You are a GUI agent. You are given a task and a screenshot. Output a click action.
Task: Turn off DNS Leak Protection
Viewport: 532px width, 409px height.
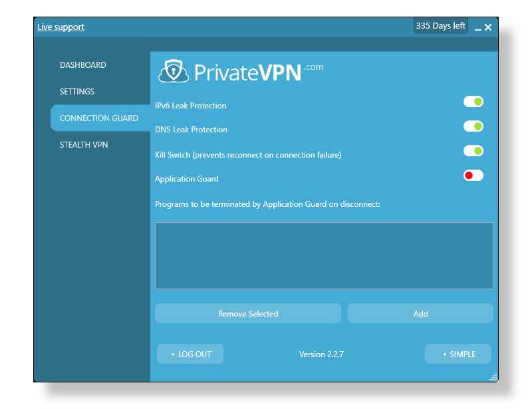[473, 126]
